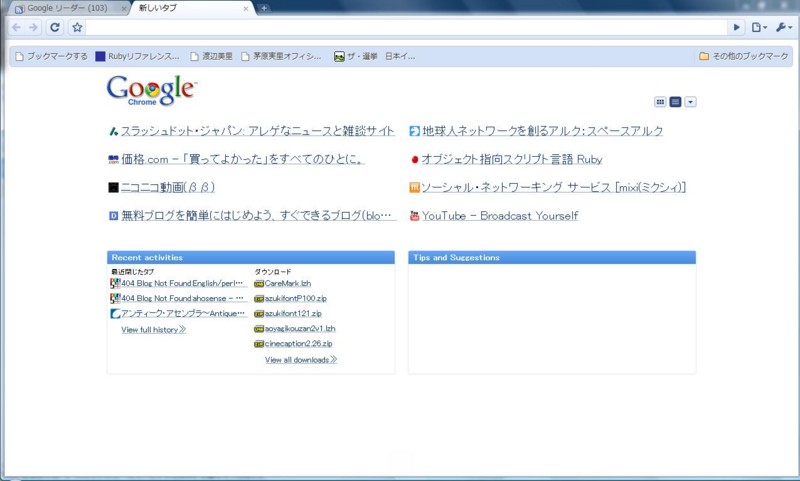The height and width of the screenshot is (481, 800).
Task: Open ニコニコ動画(ββ) link
Action: [168, 188]
